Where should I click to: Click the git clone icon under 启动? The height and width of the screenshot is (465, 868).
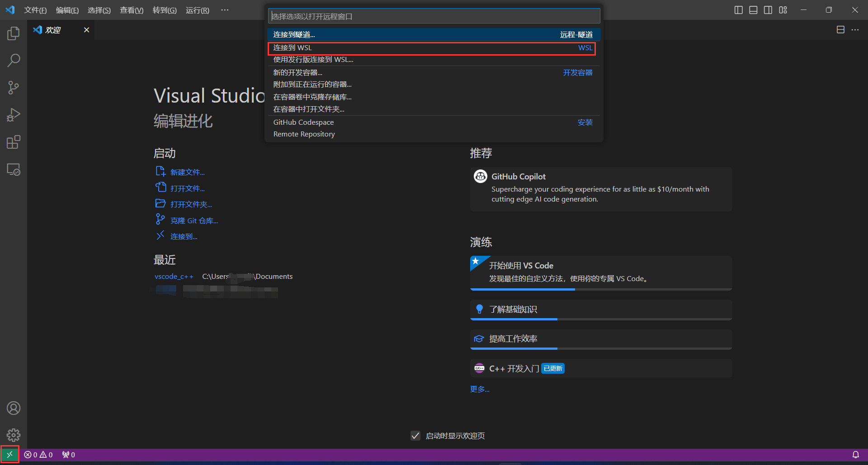click(160, 219)
